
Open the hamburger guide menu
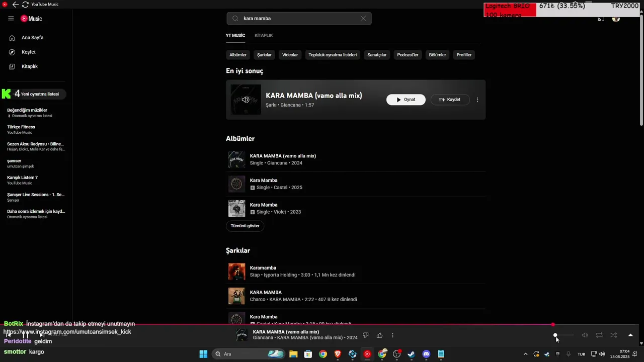click(x=11, y=19)
